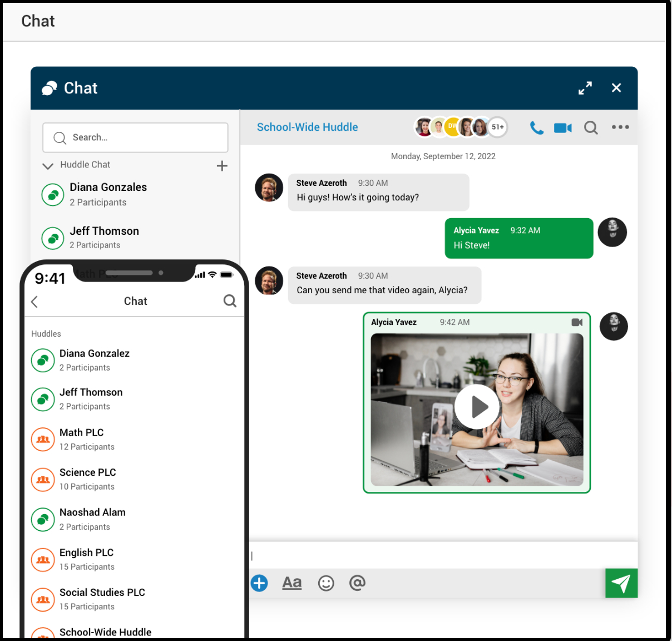This screenshot has height=641, width=672.
Task: Click the Search field in chat sidebar
Action: [x=135, y=137]
